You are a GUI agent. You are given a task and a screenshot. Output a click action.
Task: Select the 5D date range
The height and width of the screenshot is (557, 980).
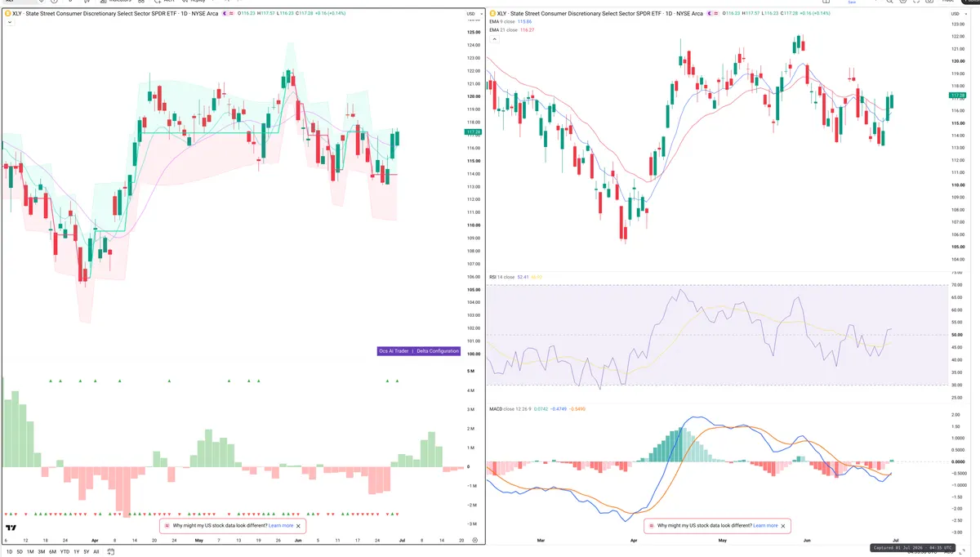pos(20,552)
